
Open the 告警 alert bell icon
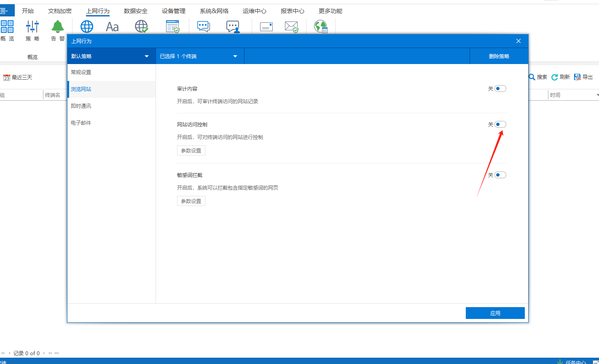[58, 27]
